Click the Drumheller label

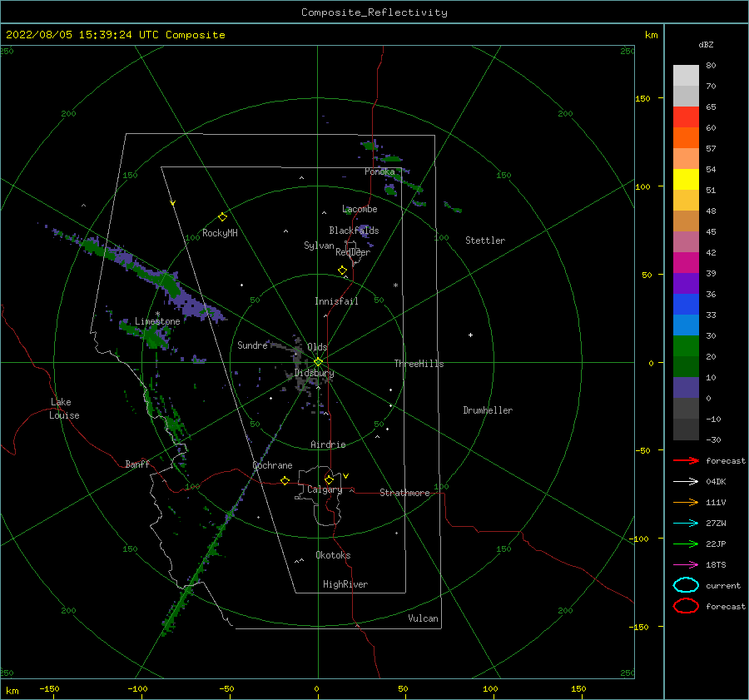pyautogui.click(x=488, y=410)
